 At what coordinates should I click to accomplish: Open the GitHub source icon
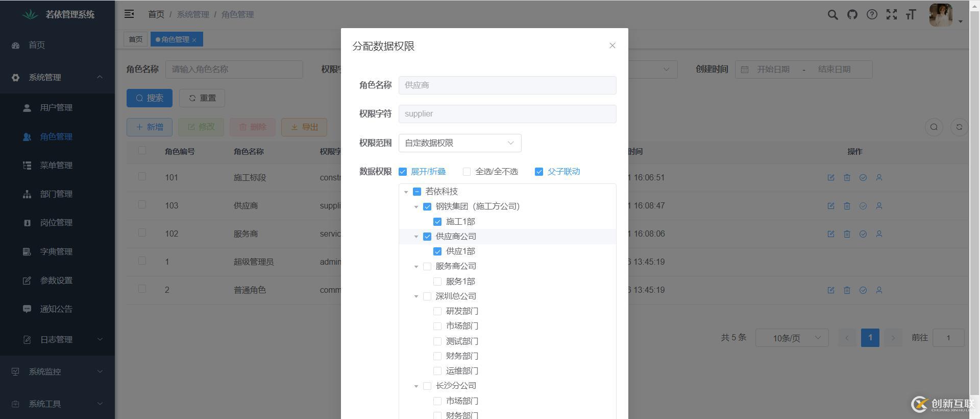point(852,14)
